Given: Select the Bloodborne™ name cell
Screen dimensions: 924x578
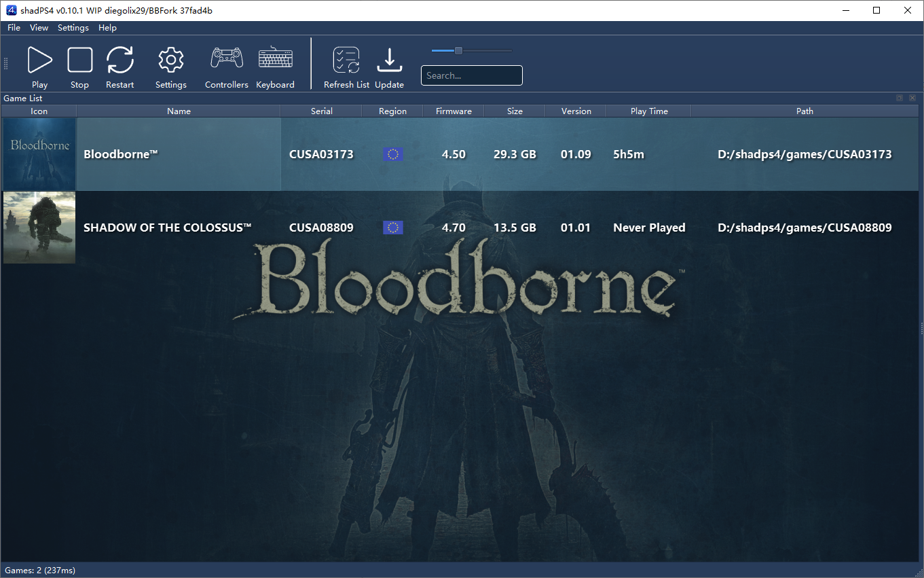Looking at the screenshot, I should click(179, 154).
